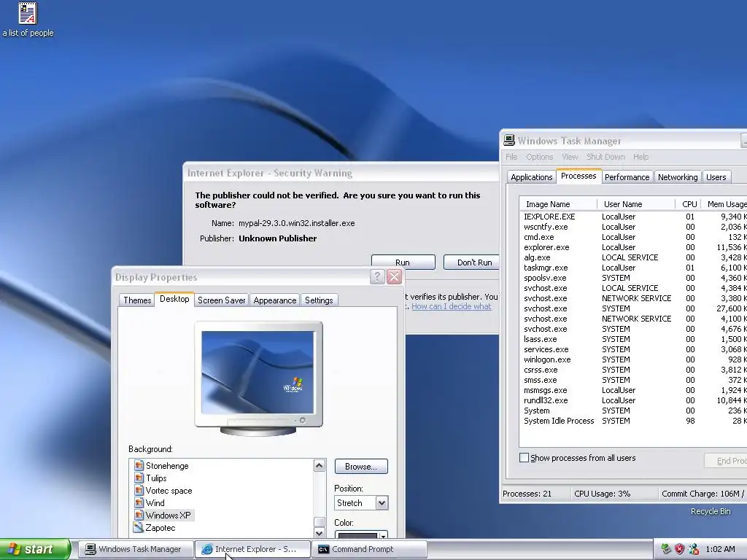747x560 pixels.
Task: Click the Browse... button for backgrounds
Action: [361, 466]
